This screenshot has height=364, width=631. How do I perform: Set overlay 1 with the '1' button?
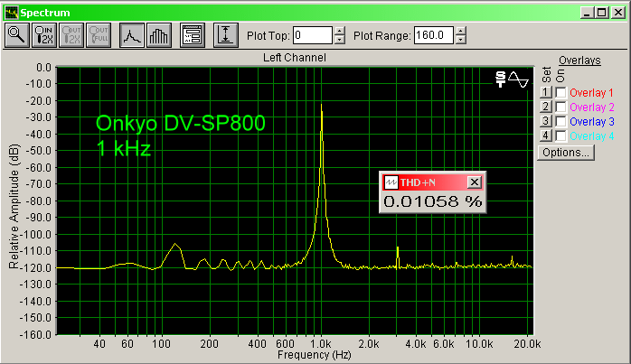tap(546, 92)
